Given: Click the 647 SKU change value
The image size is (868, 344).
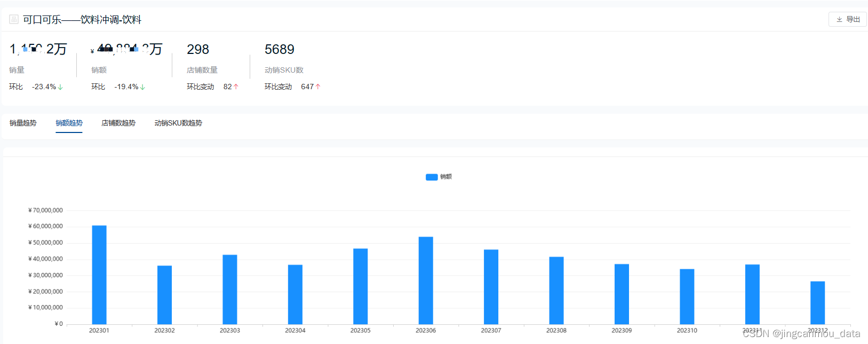Looking at the screenshot, I should click(307, 87).
